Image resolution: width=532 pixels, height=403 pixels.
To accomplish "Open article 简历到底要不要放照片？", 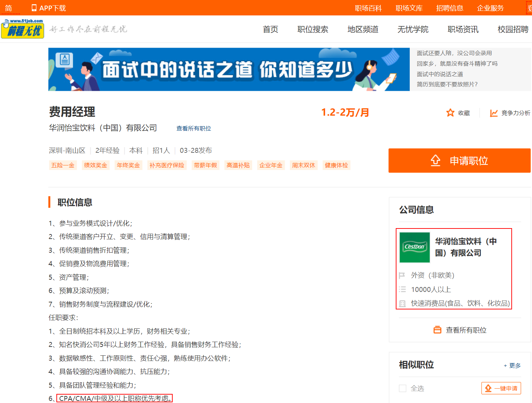I will coord(447,84).
